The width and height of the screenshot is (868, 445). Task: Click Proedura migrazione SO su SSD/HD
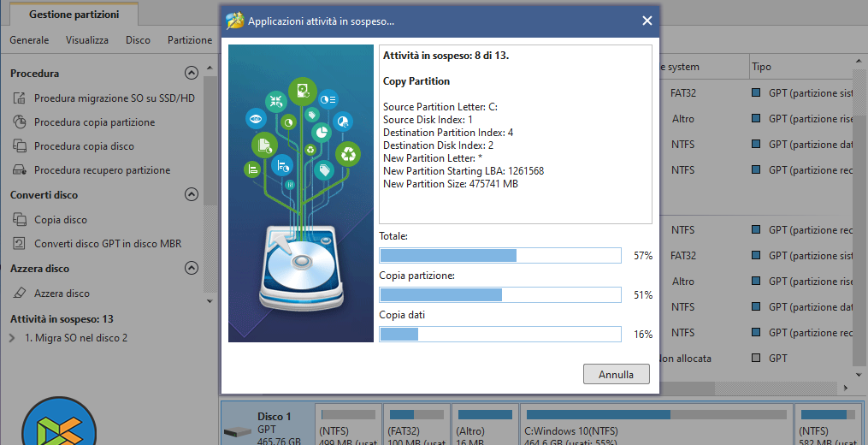[115, 98]
